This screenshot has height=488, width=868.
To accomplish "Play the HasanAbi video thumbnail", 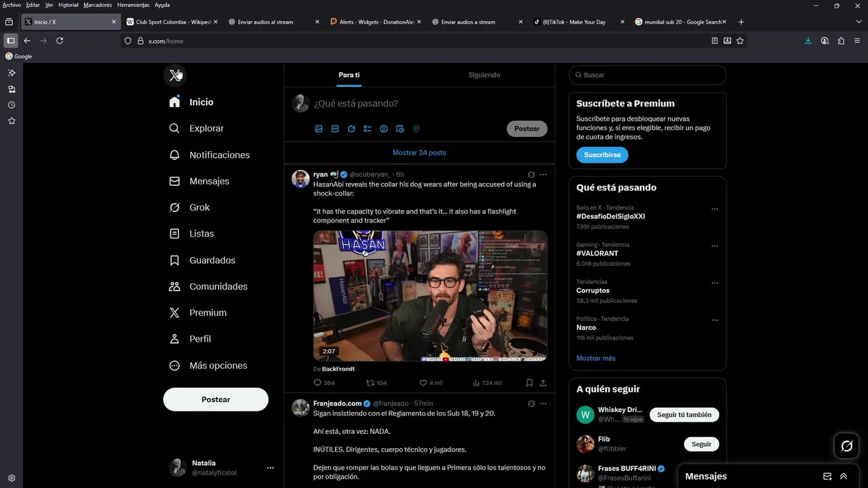I will tap(430, 296).
